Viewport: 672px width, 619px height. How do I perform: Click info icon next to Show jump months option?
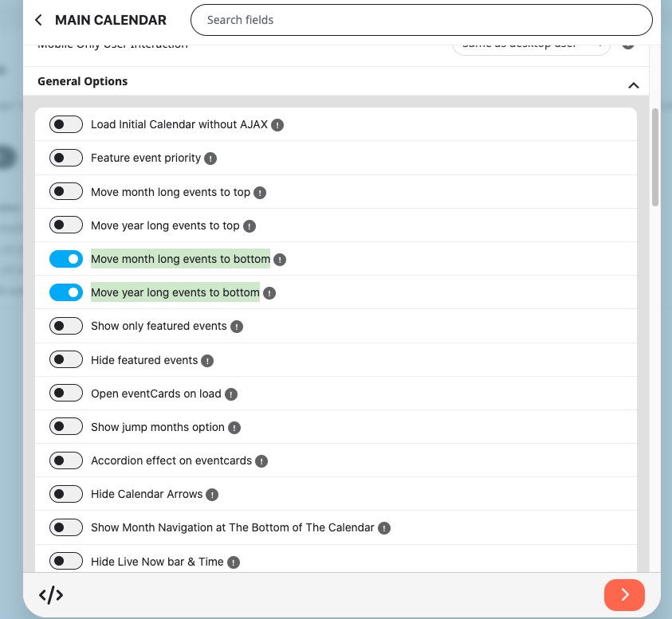tap(234, 428)
